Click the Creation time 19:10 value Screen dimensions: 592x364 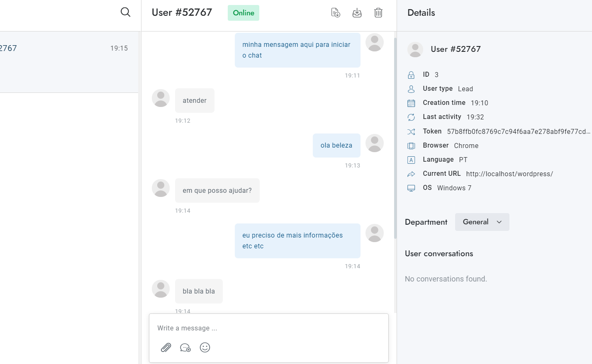[x=480, y=103]
